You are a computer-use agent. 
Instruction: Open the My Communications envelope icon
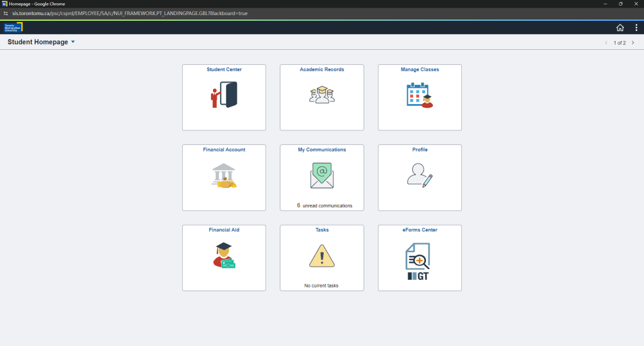(x=321, y=176)
